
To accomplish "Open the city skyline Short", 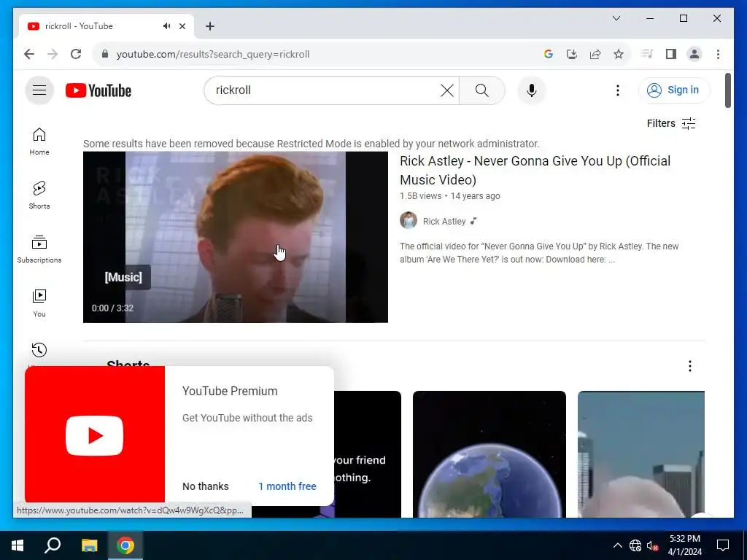I will (x=640, y=454).
